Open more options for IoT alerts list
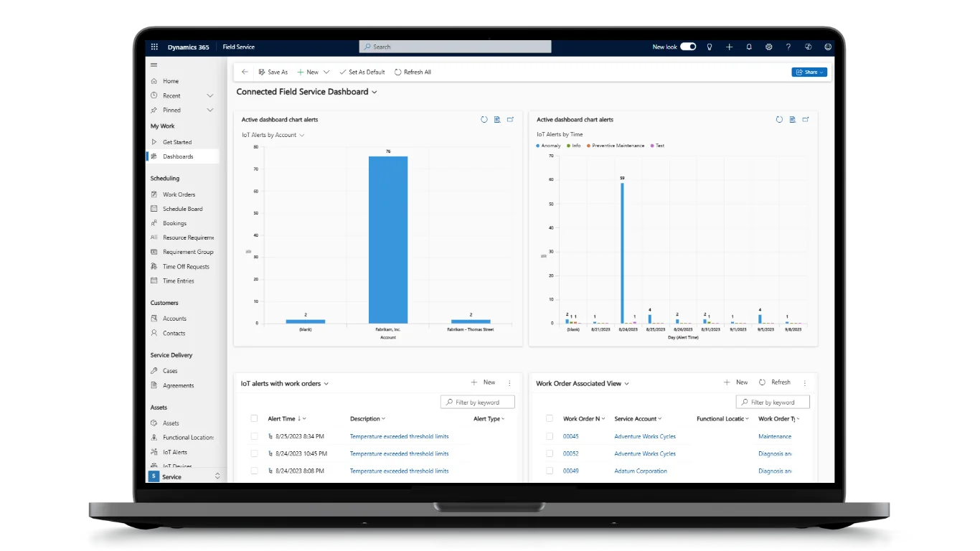This screenshot has width=980, height=551. click(x=509, y=383)
